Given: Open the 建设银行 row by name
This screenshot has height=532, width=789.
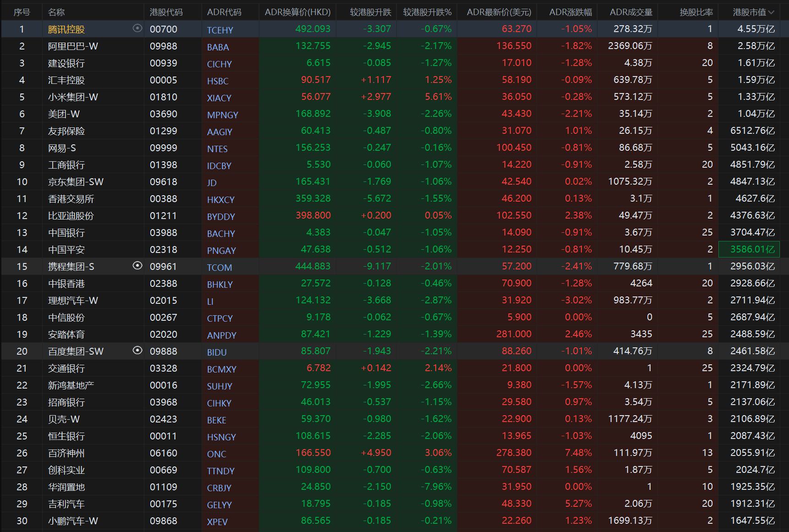Looking at the screenshot, I should pos(66,63).
